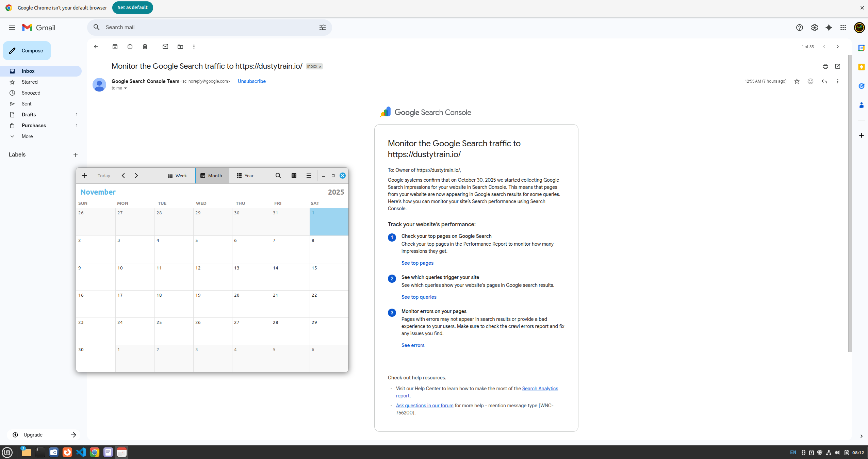Click the Unsubscribe link
Viewport: 868px width, 459px height.
click(x=251, y=81)
